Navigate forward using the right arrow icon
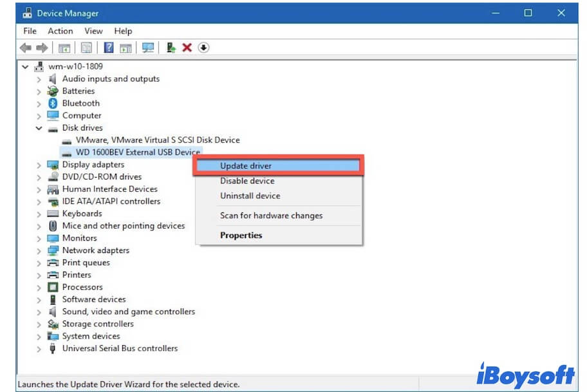The image size is (587, 392). point(42,47)
